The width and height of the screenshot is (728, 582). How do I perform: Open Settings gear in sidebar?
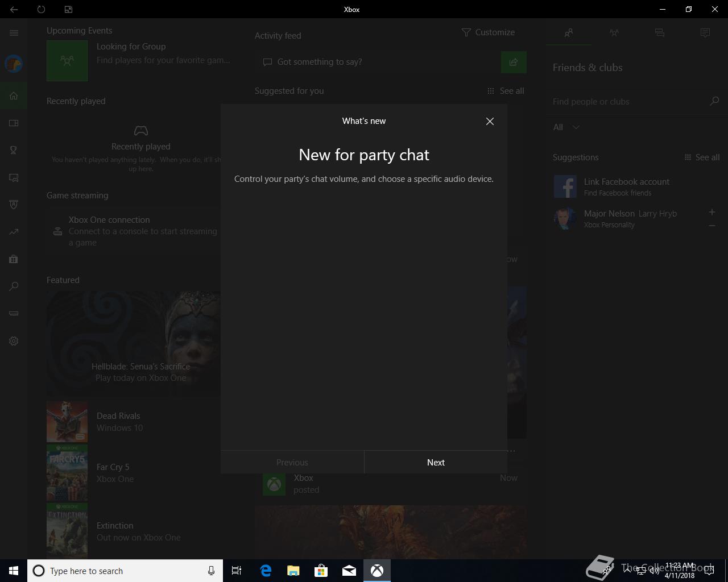click(x=14, y=341)
